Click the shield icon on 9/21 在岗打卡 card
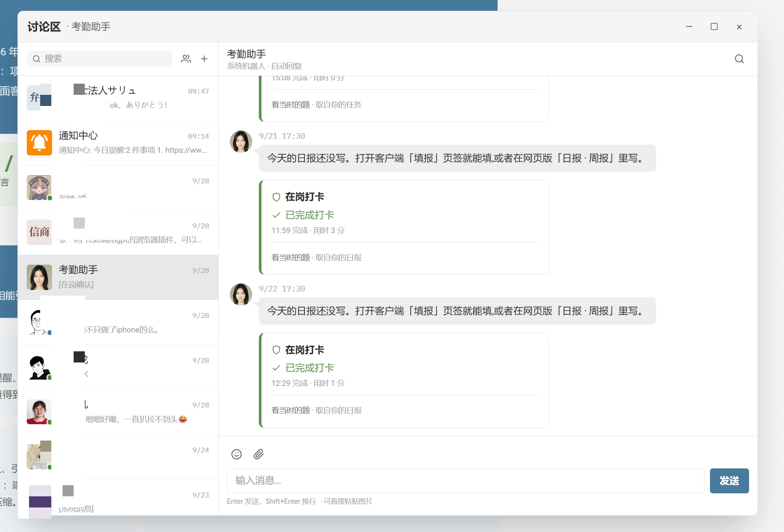This screenshot has height=532, width=784. (x=276, y=197)
